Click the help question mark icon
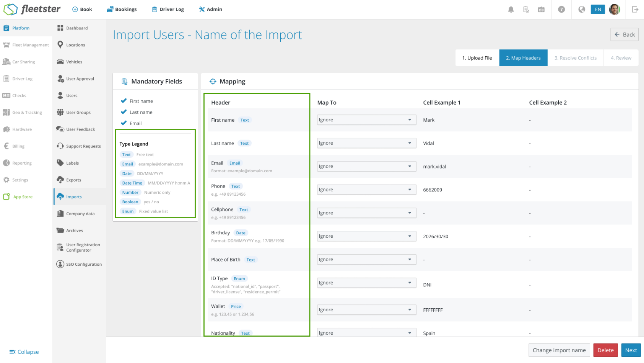This screenshot has width=644, height=363. click(x=561, y=10)
